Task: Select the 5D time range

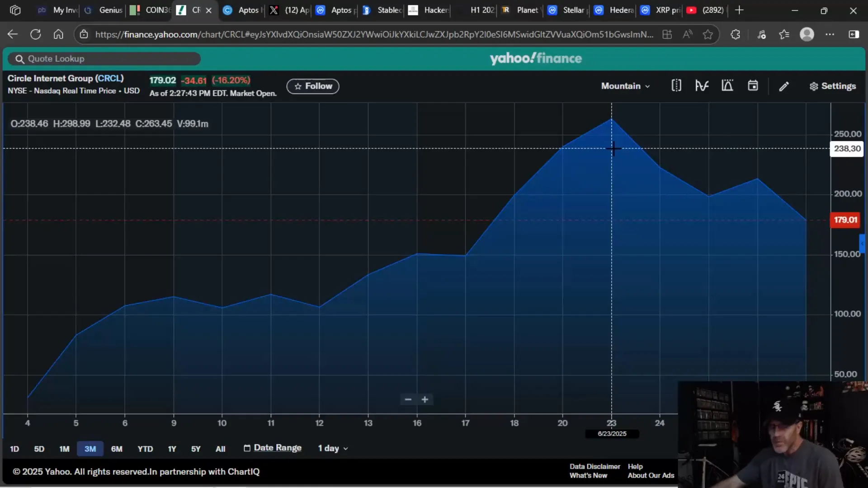Action: point(39,449)
